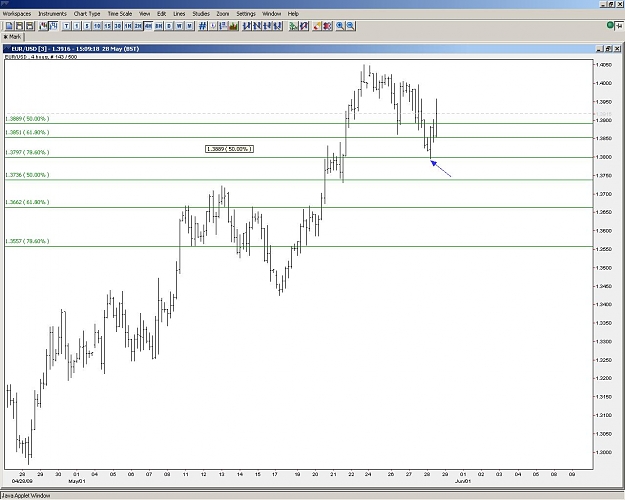
Task: Click the May/01 date axis label
Action: coord(77,481)
